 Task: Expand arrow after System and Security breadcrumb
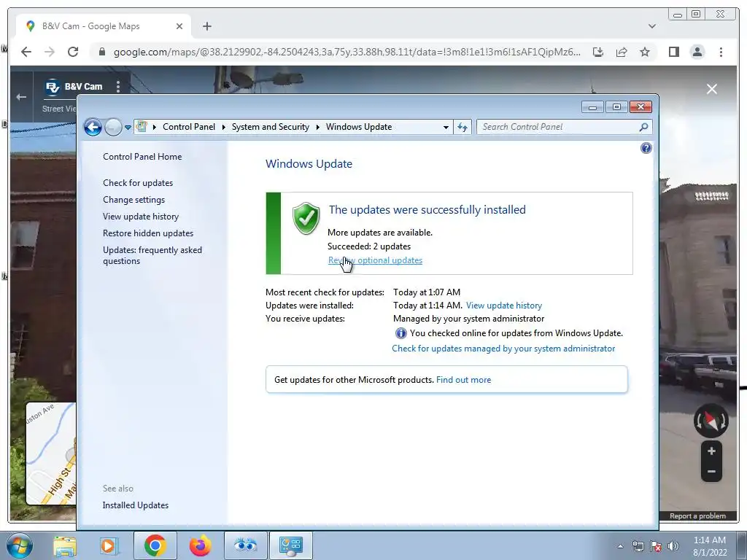(x=317, y=127)
